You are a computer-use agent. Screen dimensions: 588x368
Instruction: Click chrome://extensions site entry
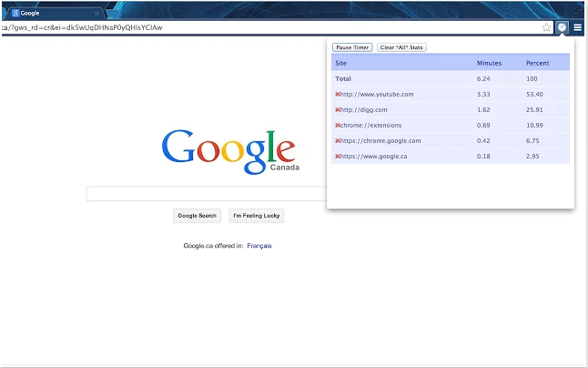370,125
